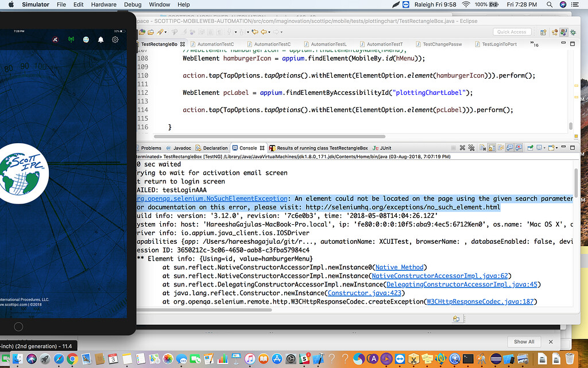Open the Display Selected Console dropdown
588x368 pixels.
click(544, 148)
